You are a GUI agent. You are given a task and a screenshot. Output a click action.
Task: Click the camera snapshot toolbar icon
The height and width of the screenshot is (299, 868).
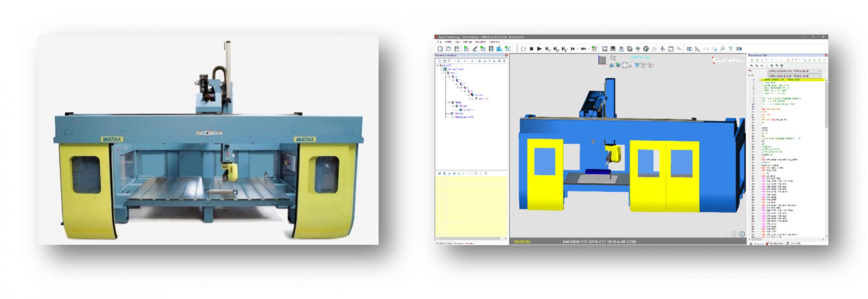point(689,49)
